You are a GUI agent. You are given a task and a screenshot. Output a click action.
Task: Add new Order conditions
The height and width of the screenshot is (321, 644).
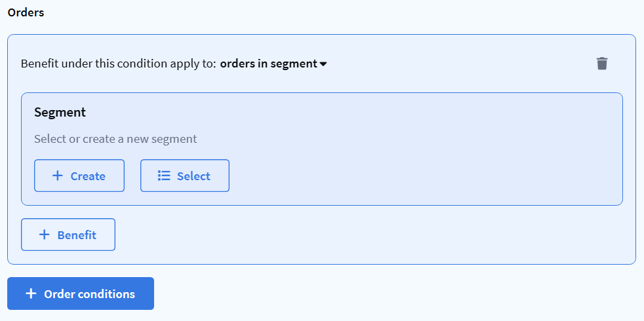click(x=81, y=293)
